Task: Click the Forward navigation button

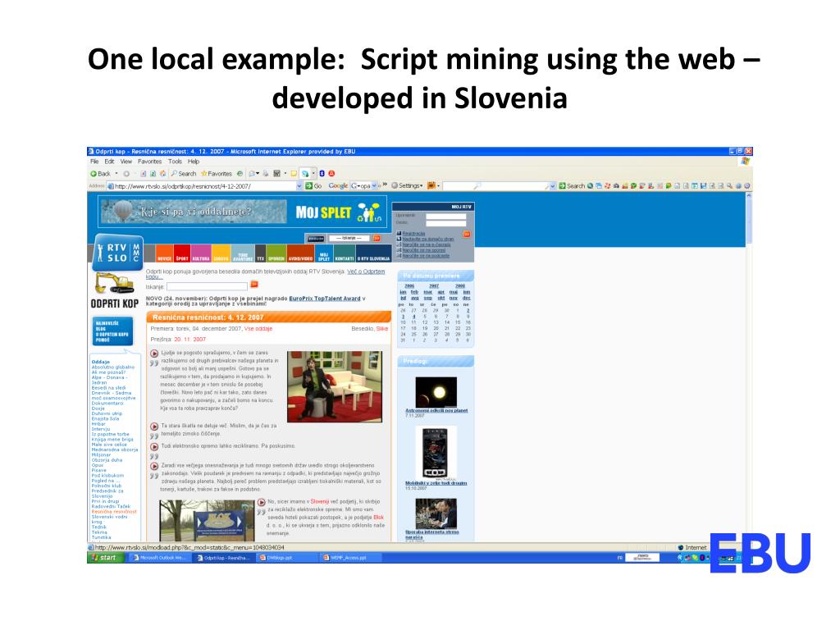Action: tap(126, 174)
